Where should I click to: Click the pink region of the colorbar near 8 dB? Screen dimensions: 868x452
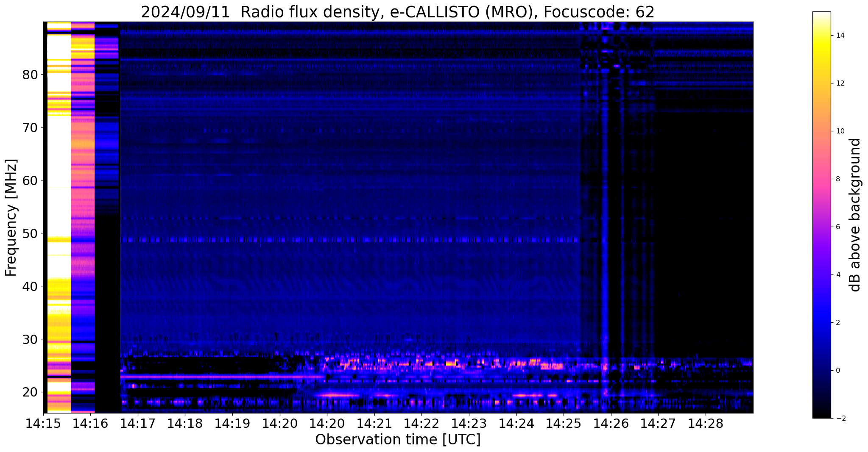coord(821,179)
